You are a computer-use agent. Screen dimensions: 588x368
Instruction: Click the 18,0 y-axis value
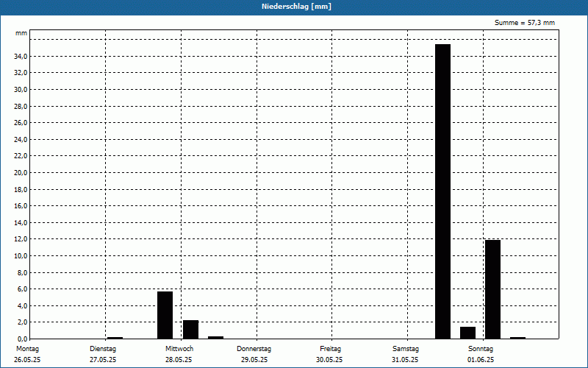coord(21,189)
